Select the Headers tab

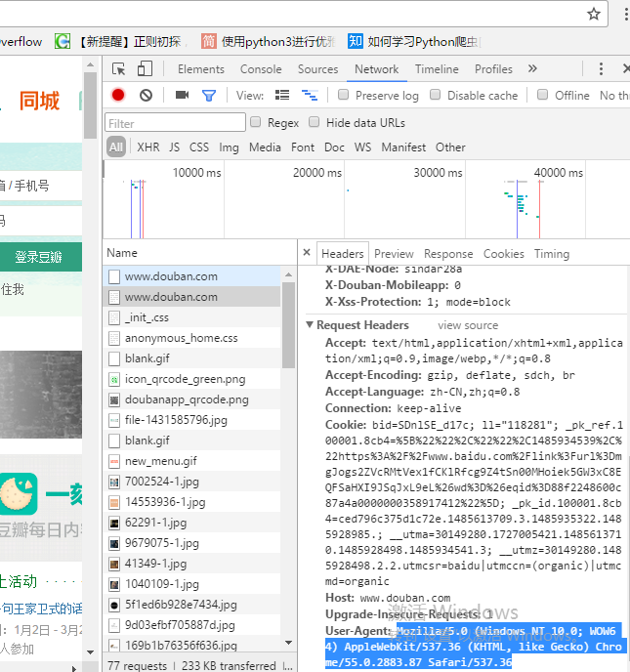343,254
